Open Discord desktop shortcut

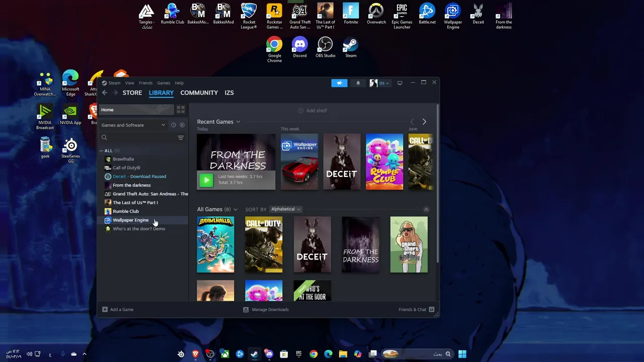[300, 48]
